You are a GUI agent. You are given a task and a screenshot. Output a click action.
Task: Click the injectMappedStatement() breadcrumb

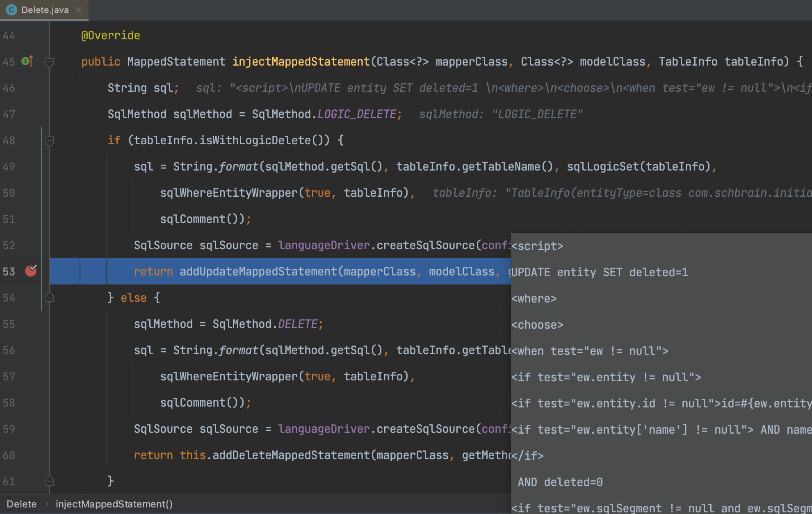pyautogui.click(x=114, y=504)
